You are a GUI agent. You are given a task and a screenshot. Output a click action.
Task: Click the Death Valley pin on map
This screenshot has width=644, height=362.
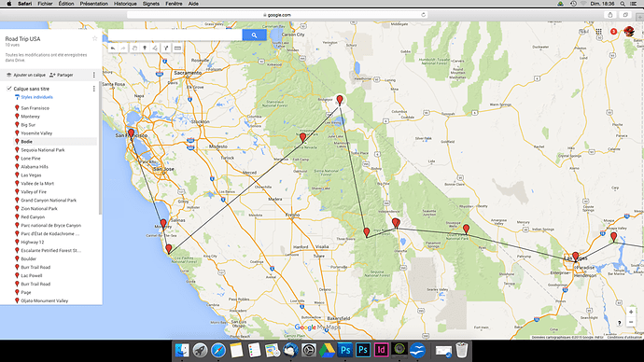pos(466,229)
